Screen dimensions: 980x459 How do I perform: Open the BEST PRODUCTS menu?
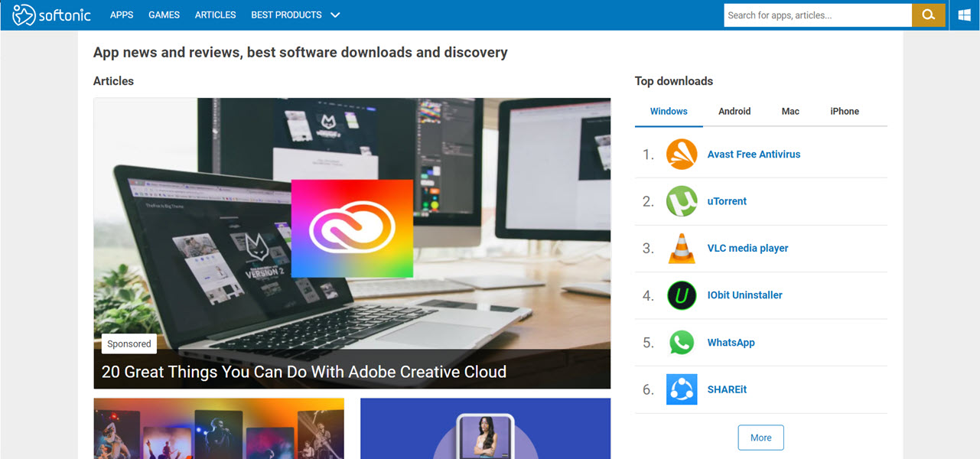point(286,15)
